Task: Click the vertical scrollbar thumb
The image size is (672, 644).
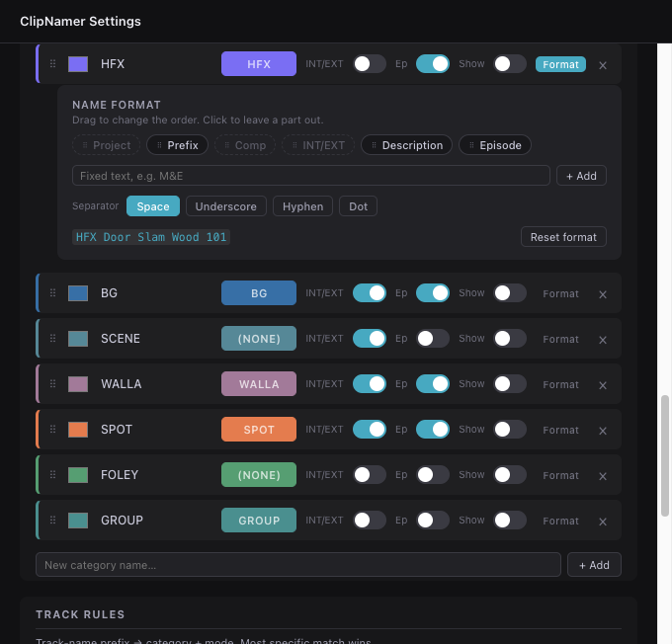Action: pyautogui.click(x=665, y=456)
